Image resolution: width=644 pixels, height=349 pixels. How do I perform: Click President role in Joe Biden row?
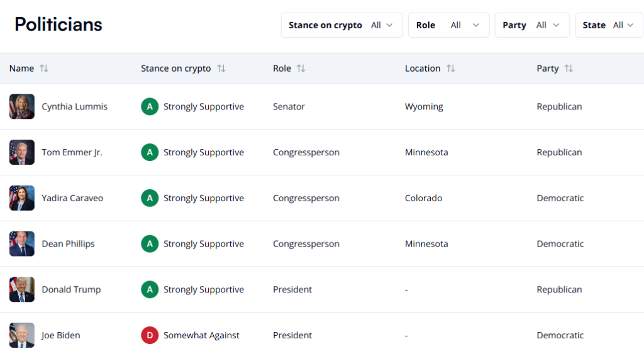292,335
